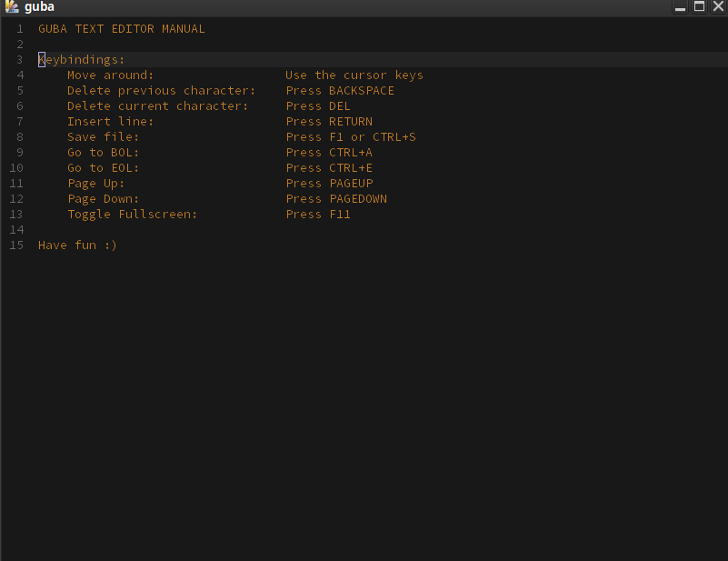Click 'Delete current character:' text

tap(157, 105)
